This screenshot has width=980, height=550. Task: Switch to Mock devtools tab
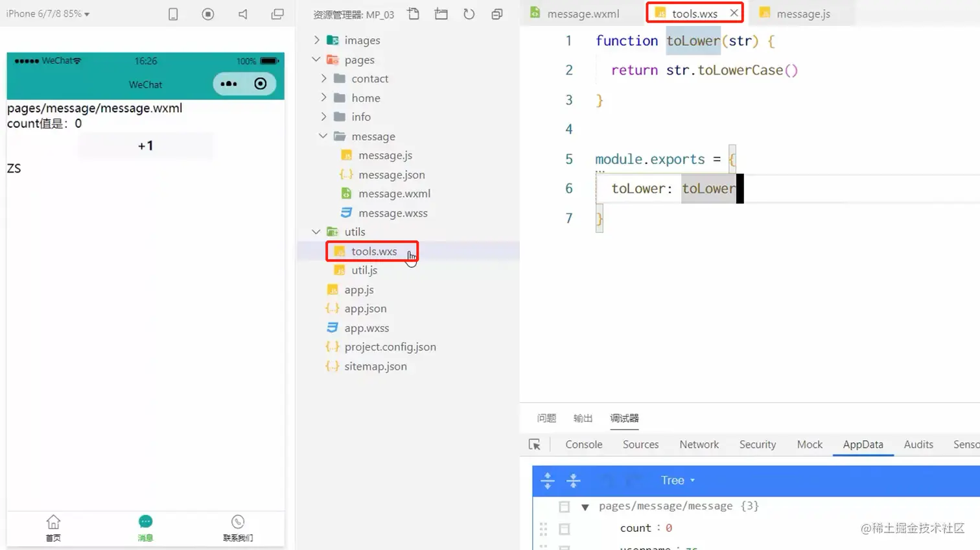click(810, 444)
